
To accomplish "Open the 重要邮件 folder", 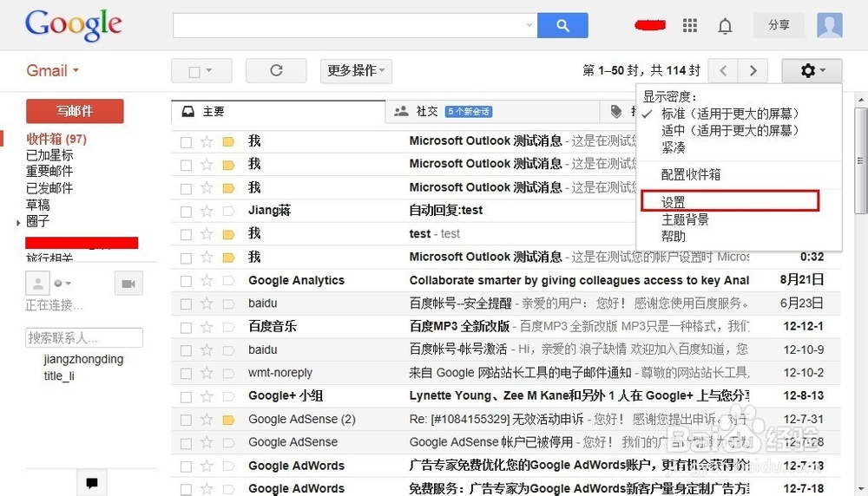I will coord(49,172).
